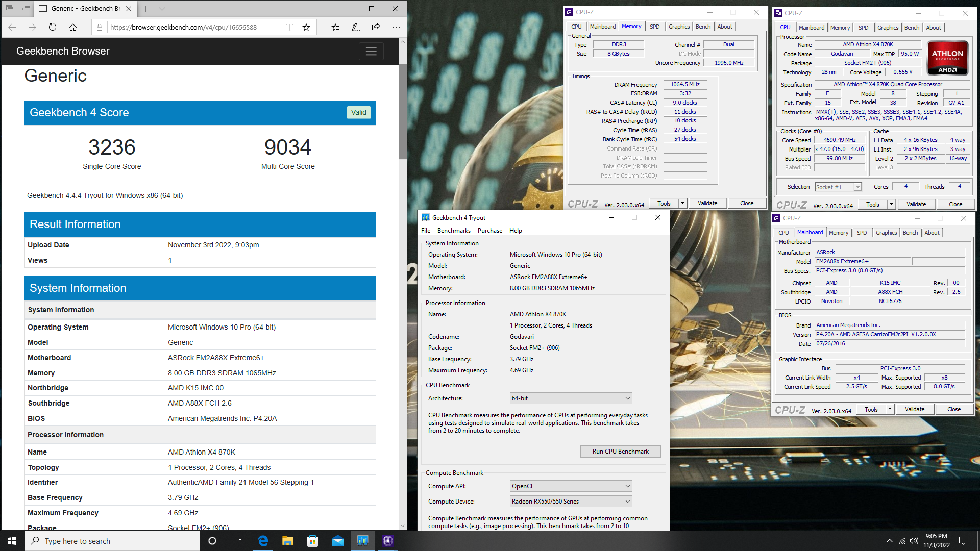Open the browser home page
Screen dimensions: 980x551
tap(73, 28)
